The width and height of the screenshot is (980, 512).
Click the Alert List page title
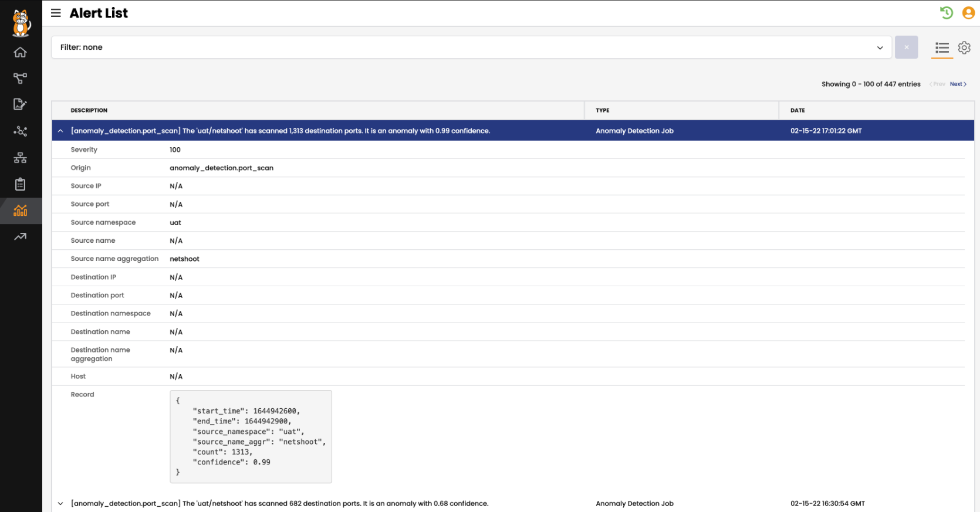(x=99, y=13)
